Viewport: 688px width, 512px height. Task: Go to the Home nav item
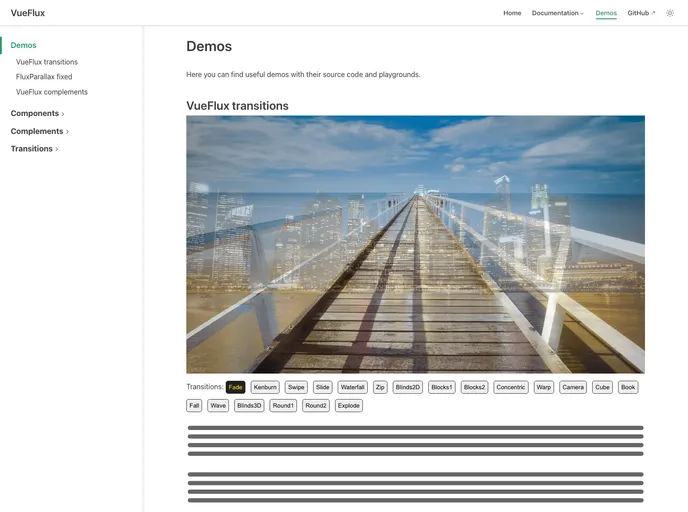point(512,13)
